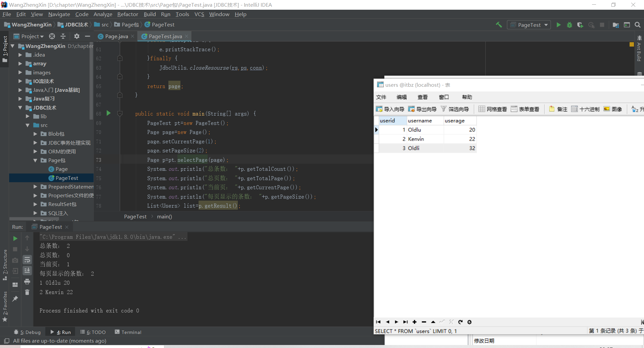Open 查看 menu in users table window
Image resolution: width=644 pixels, height=348 pixels.
(x=422, y=97)
